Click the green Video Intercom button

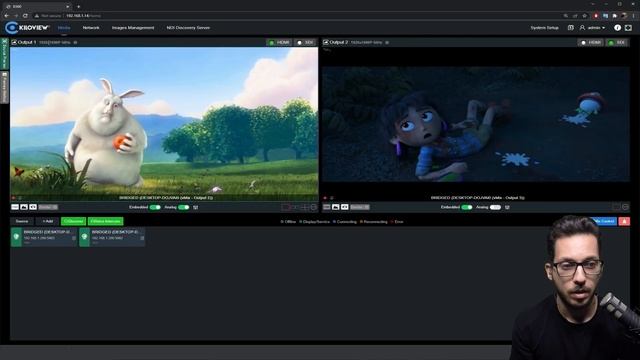(x=105, y=221)
